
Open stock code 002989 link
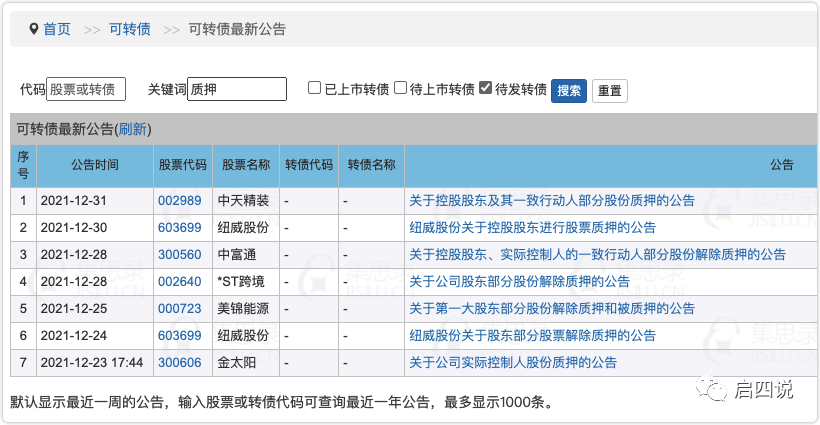point(179,201)
